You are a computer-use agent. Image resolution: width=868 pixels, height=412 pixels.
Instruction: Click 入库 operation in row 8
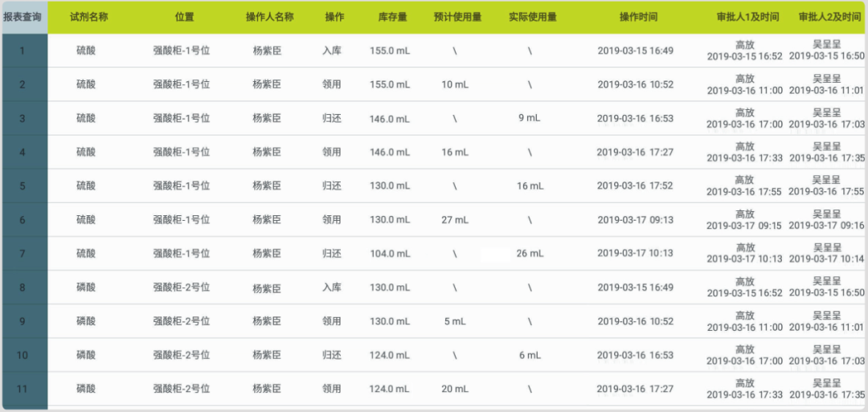click(x=332, y=288)
